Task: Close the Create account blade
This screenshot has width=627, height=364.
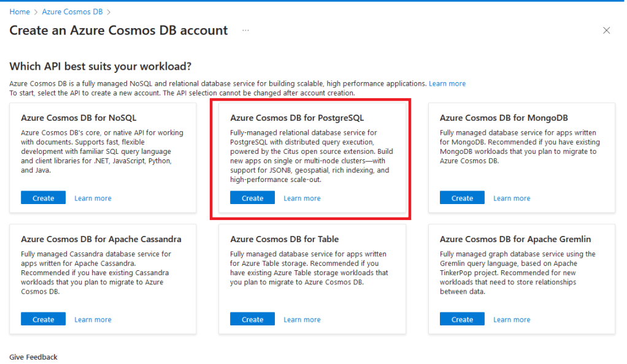Action: pos(606,31)
